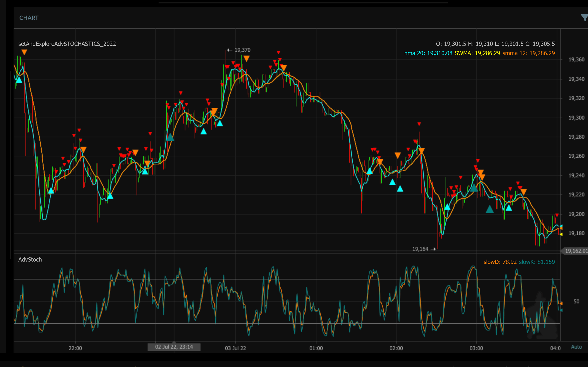
Task: Click the 19,360 price axis label
Action: pyautogui.click(x=577, y=59)
